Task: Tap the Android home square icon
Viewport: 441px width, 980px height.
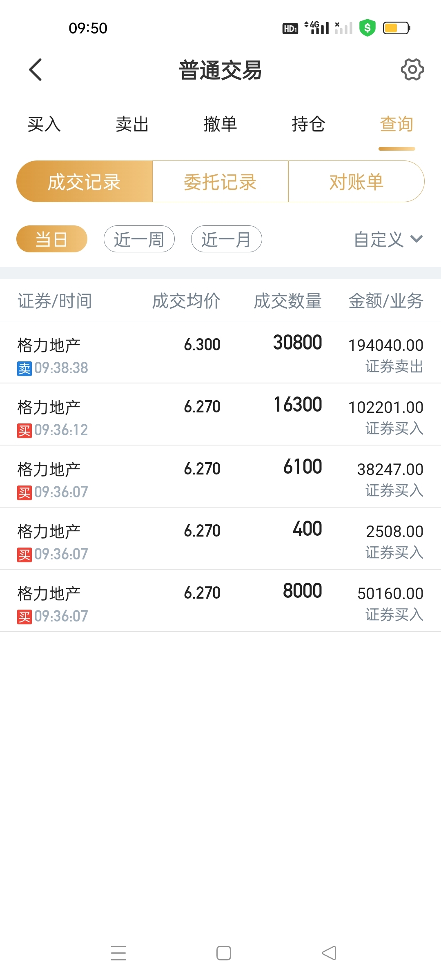Action: coord(224,953)
